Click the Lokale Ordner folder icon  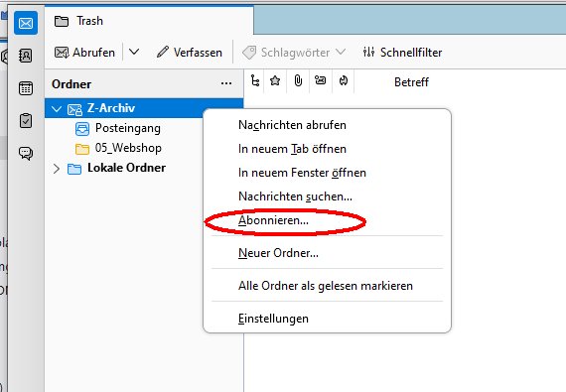pyautogui.click(x=74, y=169)
